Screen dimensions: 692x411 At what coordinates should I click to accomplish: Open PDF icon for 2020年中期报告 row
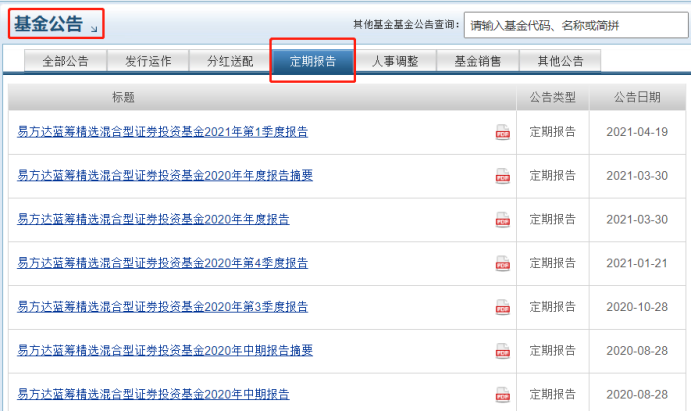click(x=503, y=394)
